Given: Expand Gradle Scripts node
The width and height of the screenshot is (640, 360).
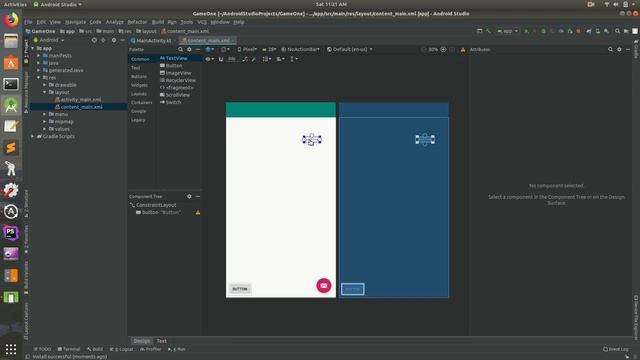Looking at the screenshot, I should pyautogui.click(x=33, y=136).
